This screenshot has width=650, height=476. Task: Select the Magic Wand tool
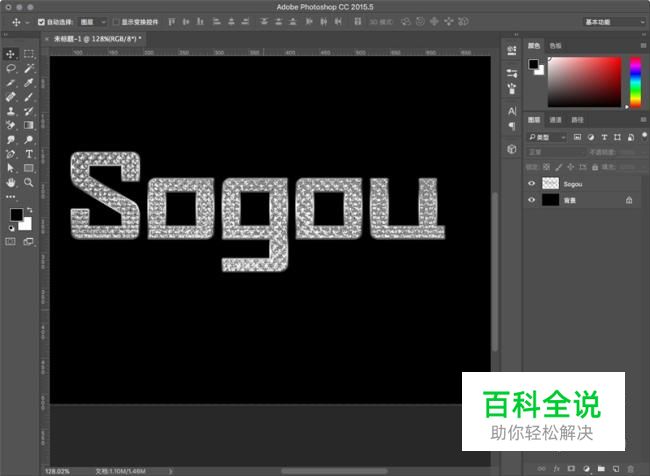pyautogui.click(x=29, y=68)
